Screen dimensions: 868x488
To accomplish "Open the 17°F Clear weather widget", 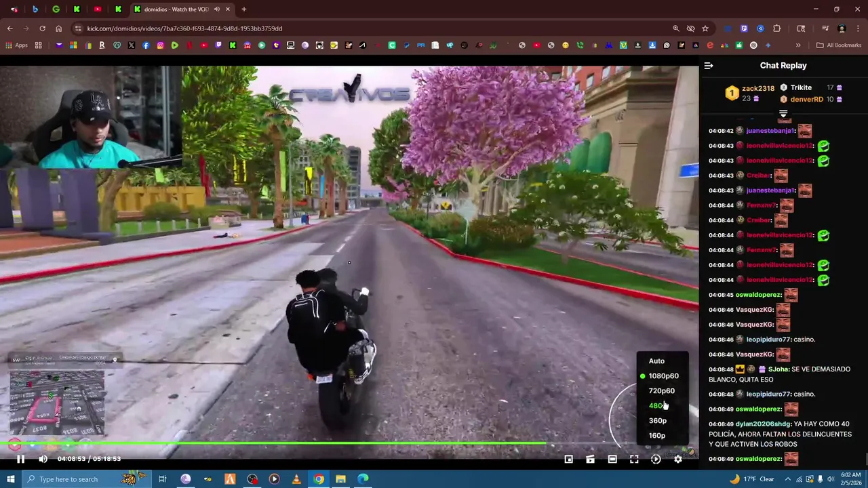I will point(752,479).
